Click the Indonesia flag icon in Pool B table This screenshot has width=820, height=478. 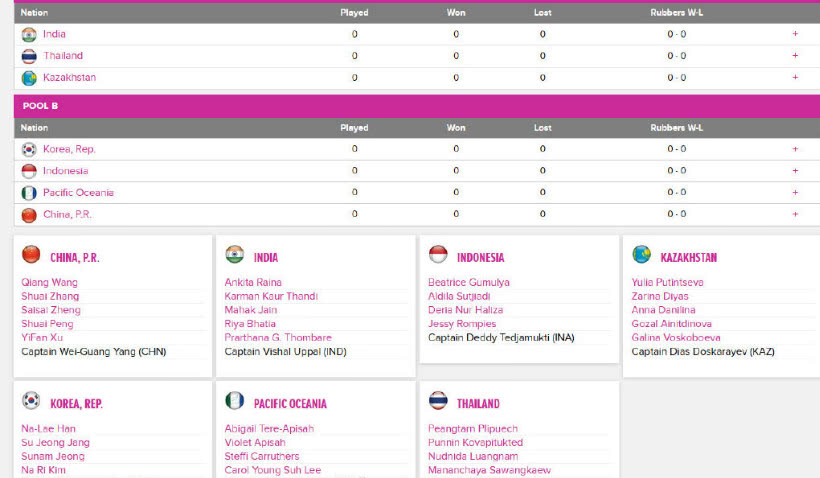pyautogui.click(x=29, y=171)
